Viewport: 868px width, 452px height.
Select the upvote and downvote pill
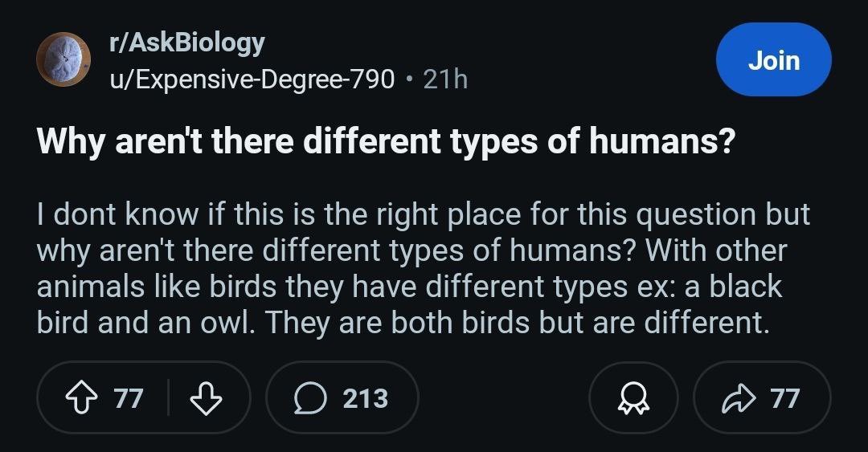click(x=144, y=397)
